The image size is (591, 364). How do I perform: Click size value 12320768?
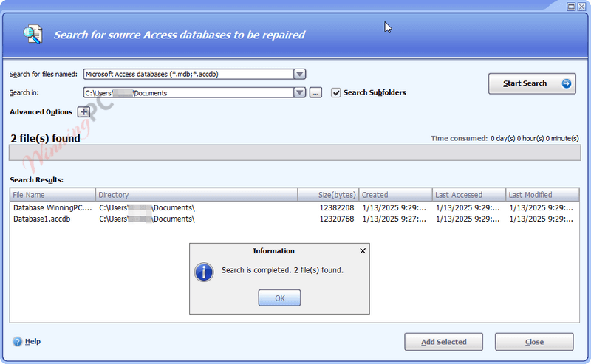click(337, 219)
